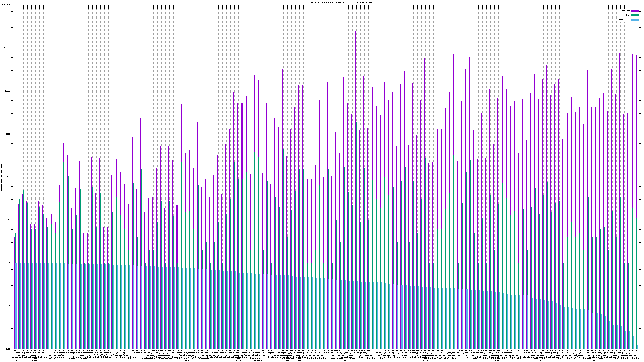644x362 pixels.
Task: Click the 10 y-axis tick label
Action: coord(9,220)
